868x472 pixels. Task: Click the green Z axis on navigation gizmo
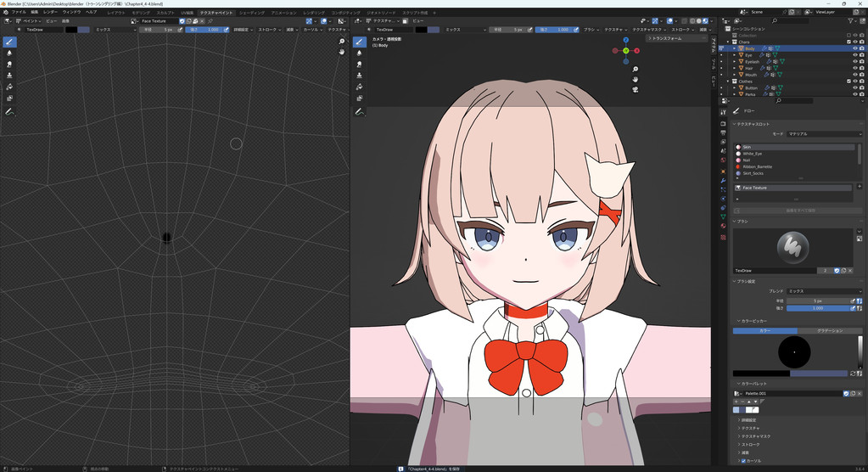point(626,50)
